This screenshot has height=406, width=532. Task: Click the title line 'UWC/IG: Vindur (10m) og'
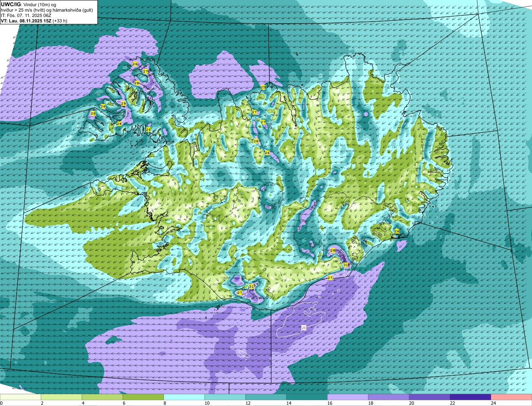(28, 4)
